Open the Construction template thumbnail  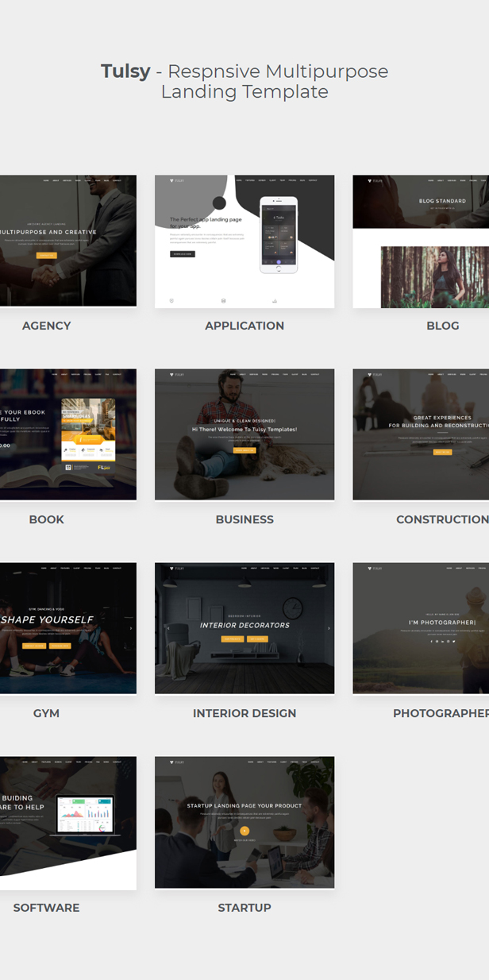coord(421,434)
